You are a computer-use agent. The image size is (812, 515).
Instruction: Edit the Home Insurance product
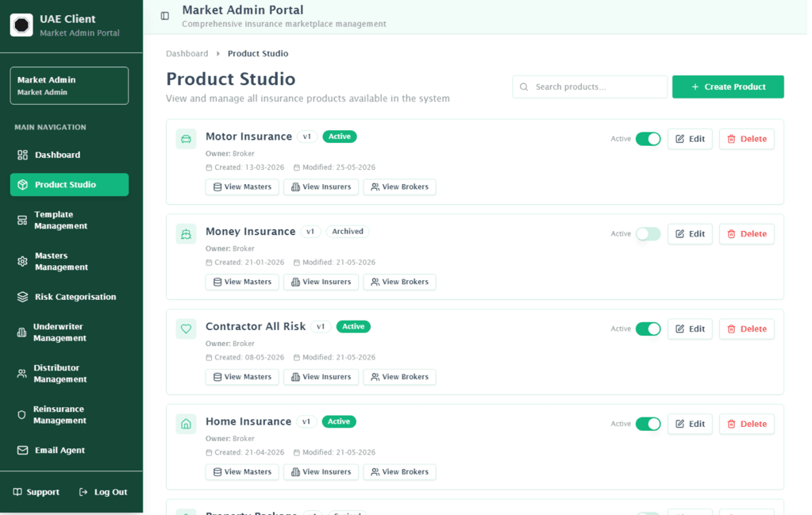pyautogui.click(x=690, y=424)
